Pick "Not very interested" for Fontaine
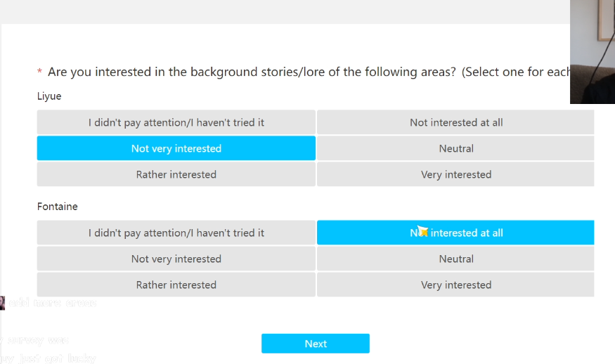The height and width of the screenshot is (364, 615). pos(176,259)
